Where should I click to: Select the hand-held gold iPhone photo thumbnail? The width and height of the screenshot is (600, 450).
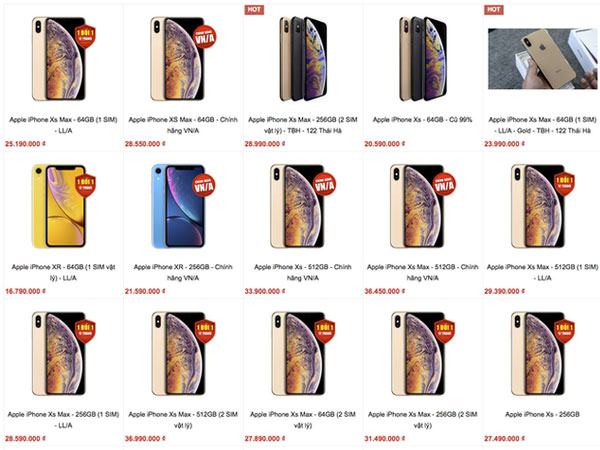[542, 59]
